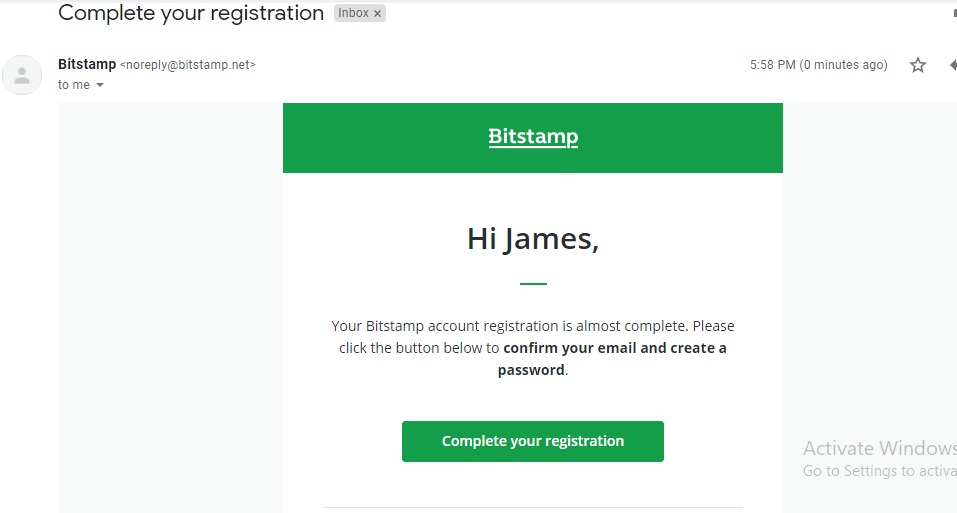Click the 'to me' recipient text
Viewport: 957px width, 513px height.
(73, 85)
